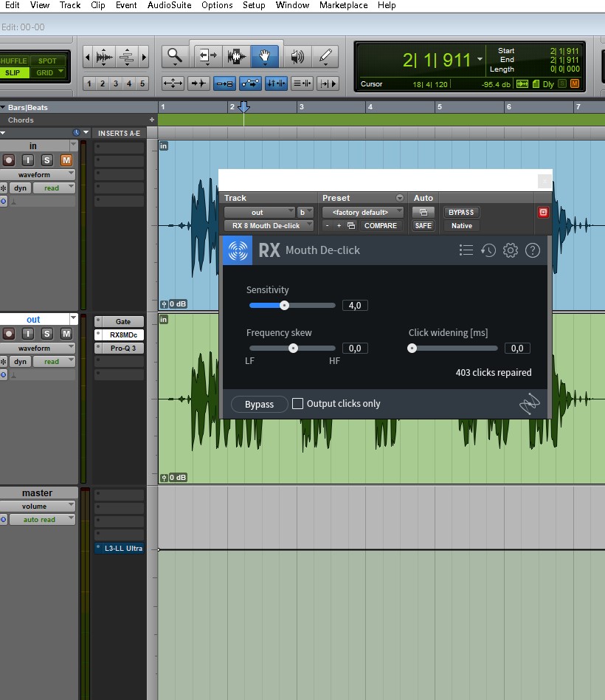Viewport: 605px width, 700px height.
Task: Click the Sensitivity value field 4,0
Action: click(x=355, y=306)
